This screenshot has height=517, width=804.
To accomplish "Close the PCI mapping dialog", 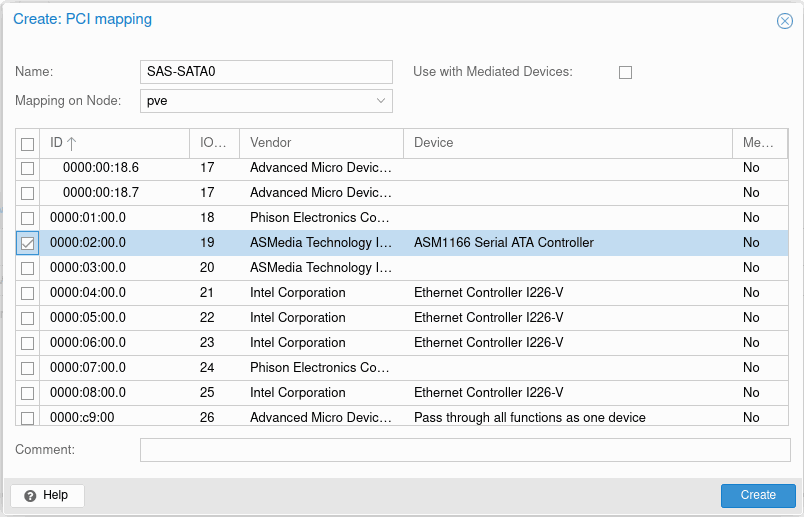I will (x=785, y=21).
